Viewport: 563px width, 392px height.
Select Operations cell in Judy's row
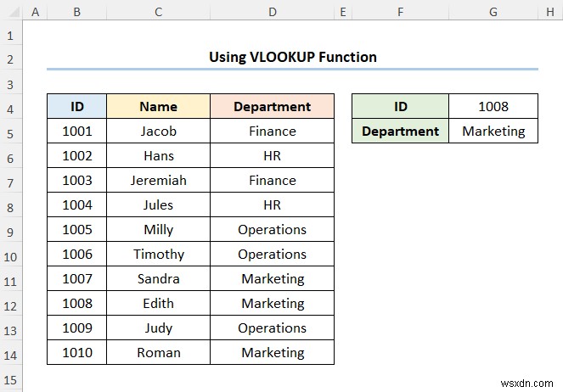(x=273, y=328)
